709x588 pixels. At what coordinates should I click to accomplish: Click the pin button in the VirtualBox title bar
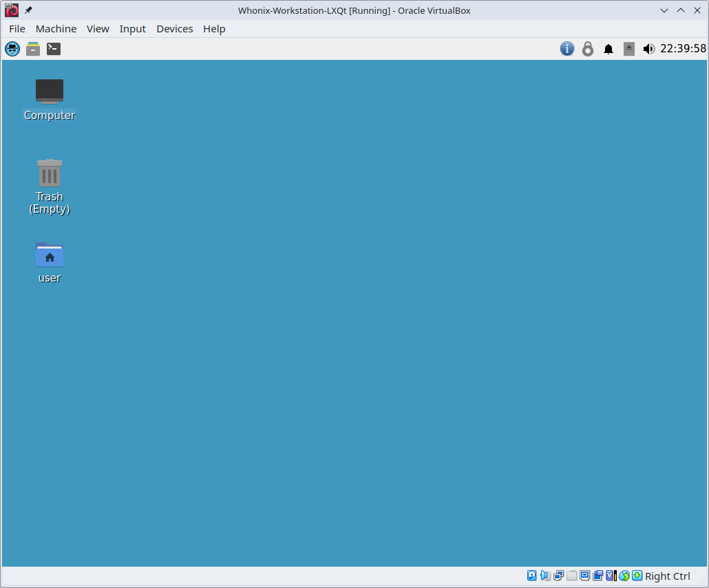click(28, 10)
